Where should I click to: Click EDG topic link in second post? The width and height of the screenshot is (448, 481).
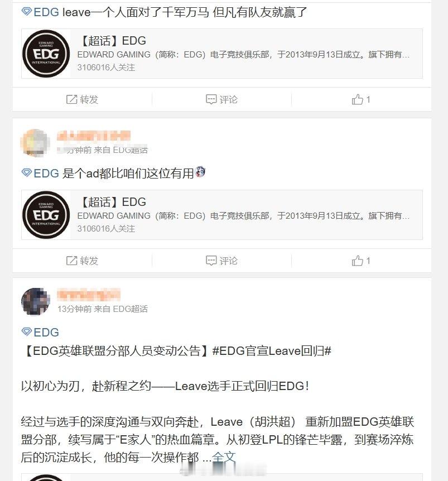(46, 174)
